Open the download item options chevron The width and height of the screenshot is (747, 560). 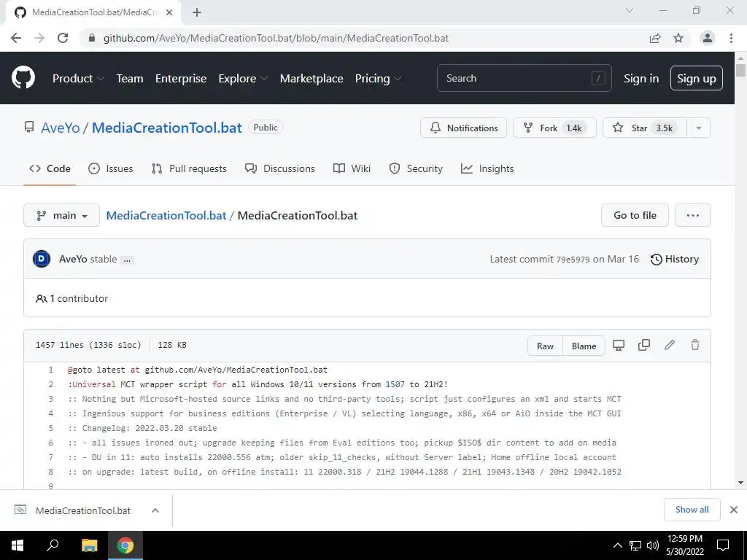pyautogui.click(x=155, y=510)
